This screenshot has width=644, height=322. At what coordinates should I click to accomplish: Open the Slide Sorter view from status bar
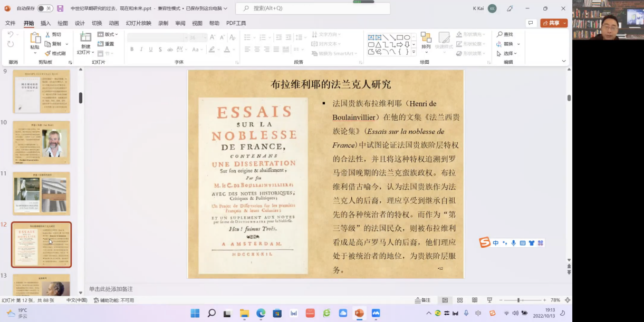click(x=460, y=300)
